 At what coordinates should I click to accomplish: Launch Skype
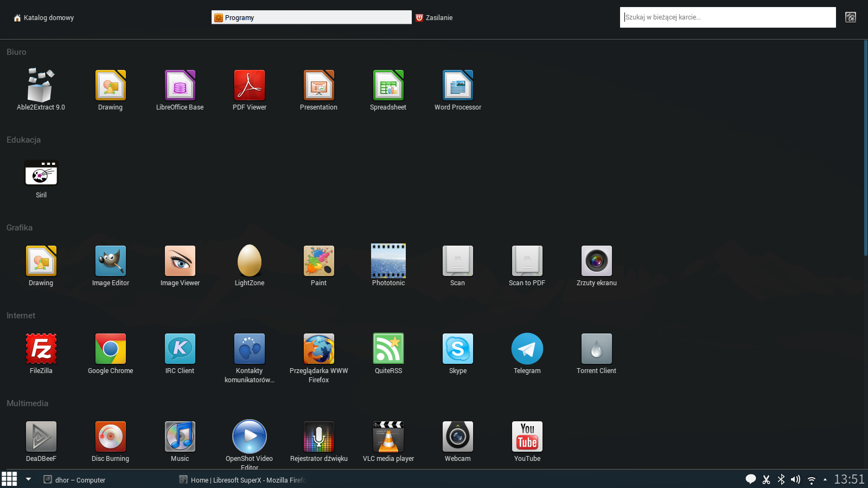click(x=457, y=354)
